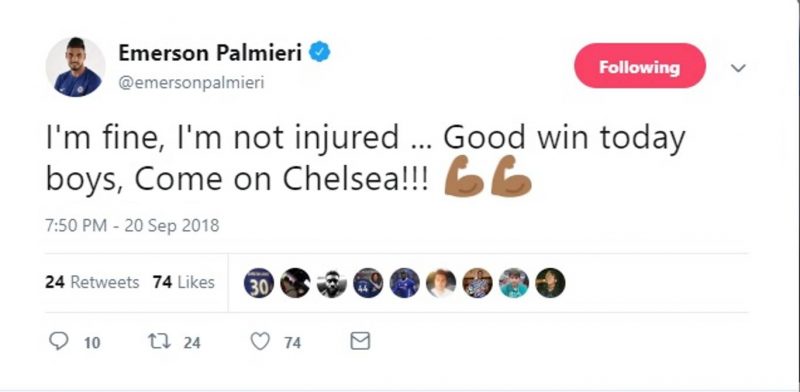Click the Emerson Palmieri display name

(210, 52)
